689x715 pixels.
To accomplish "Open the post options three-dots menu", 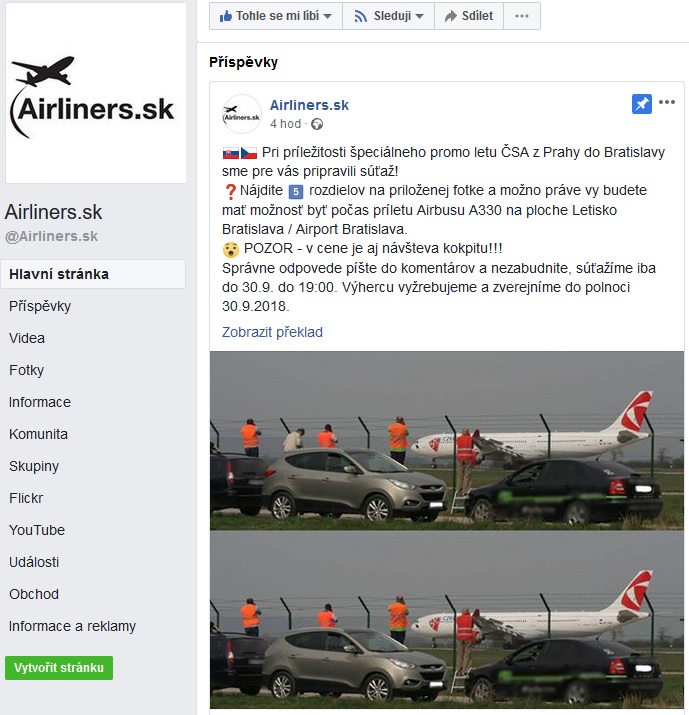I will 667,102.
